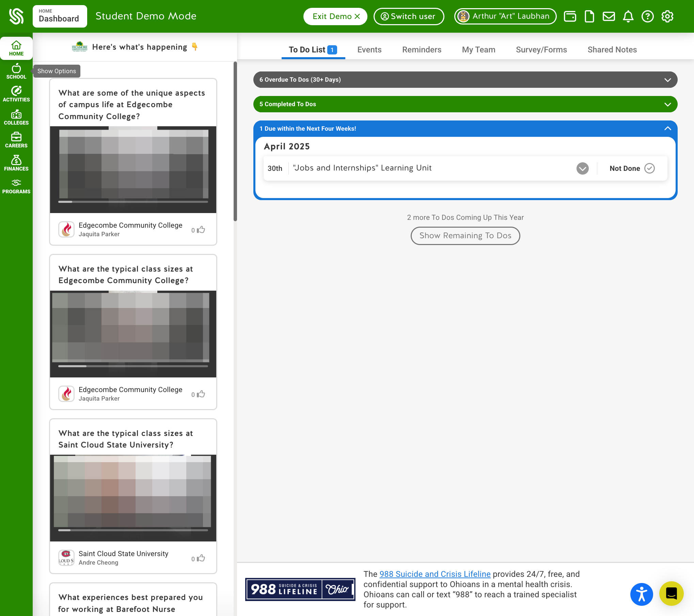Open the Arthur "Art" Laubhan user menu
The width and height of the screenshot is (694, 616).
point(505,16)
